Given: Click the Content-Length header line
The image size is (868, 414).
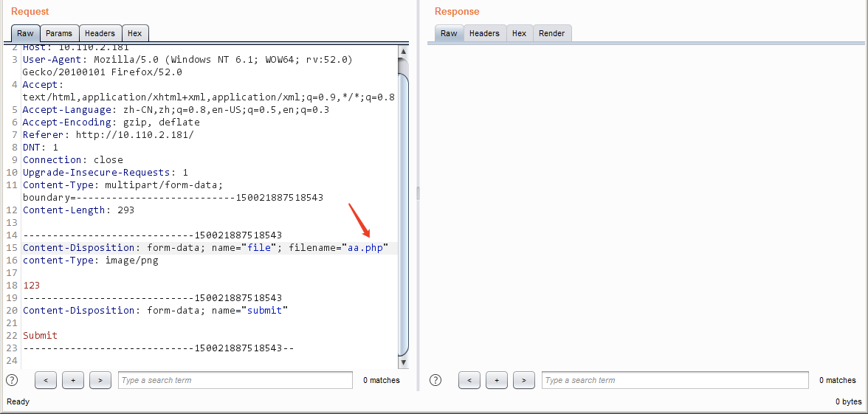Looking at the screenshot, I should coord(78,210).
